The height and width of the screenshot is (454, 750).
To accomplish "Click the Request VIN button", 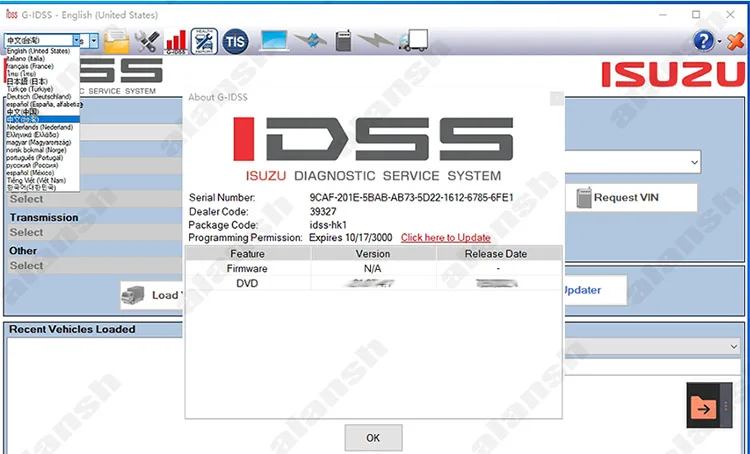I will [631, 198].
